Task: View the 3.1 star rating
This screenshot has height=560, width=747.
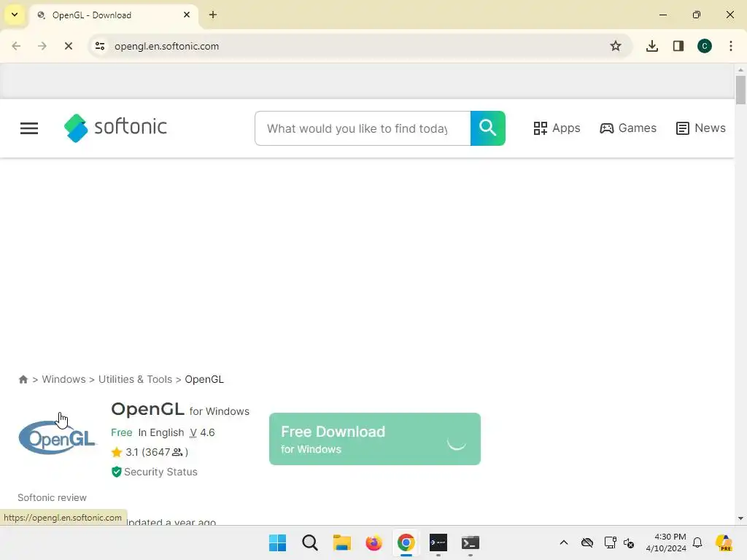Action: click(x=150, y=452)
